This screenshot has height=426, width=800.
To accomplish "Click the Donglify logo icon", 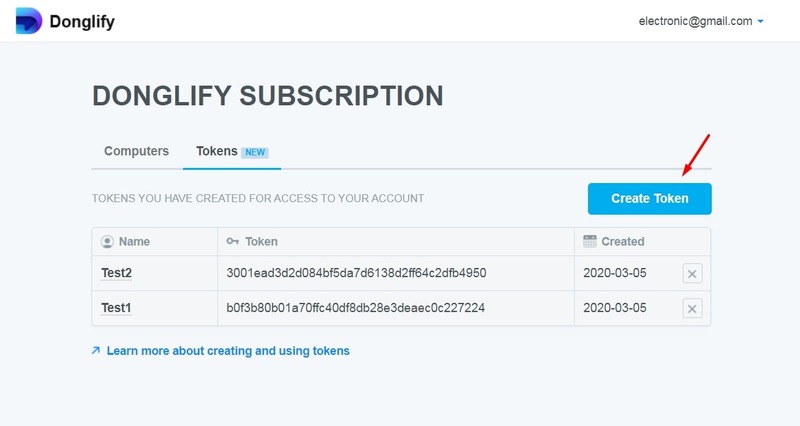I will pos(29,21).
